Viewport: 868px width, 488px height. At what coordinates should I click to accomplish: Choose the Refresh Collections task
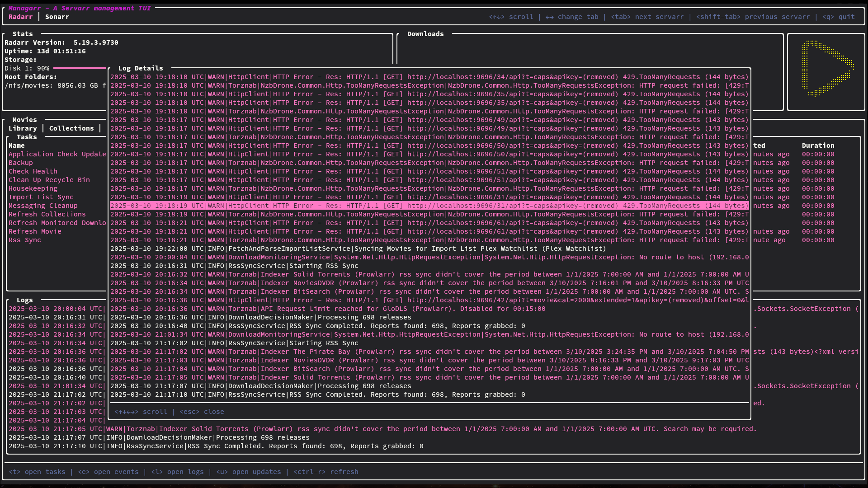point(47,214)
